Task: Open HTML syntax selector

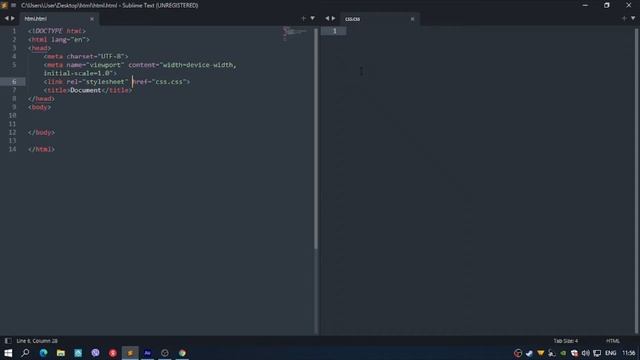Action: pyautogui.click(x=613, y=341)
